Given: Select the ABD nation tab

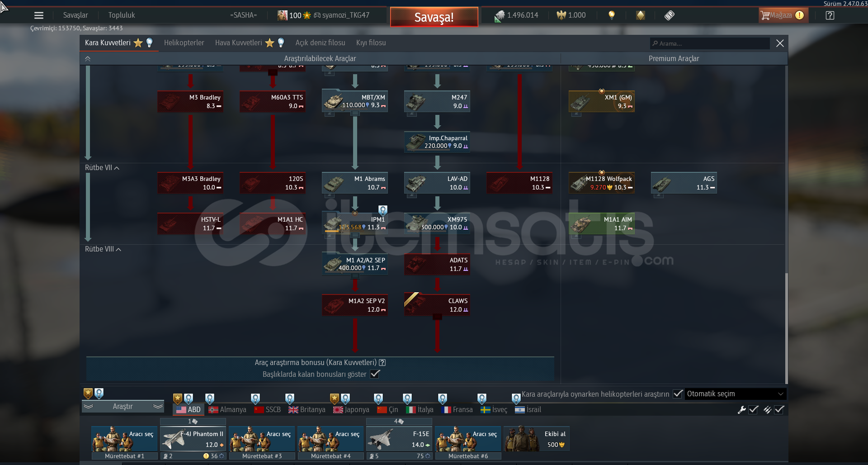Looking at the screenshot, I should (x=189, y=410).
